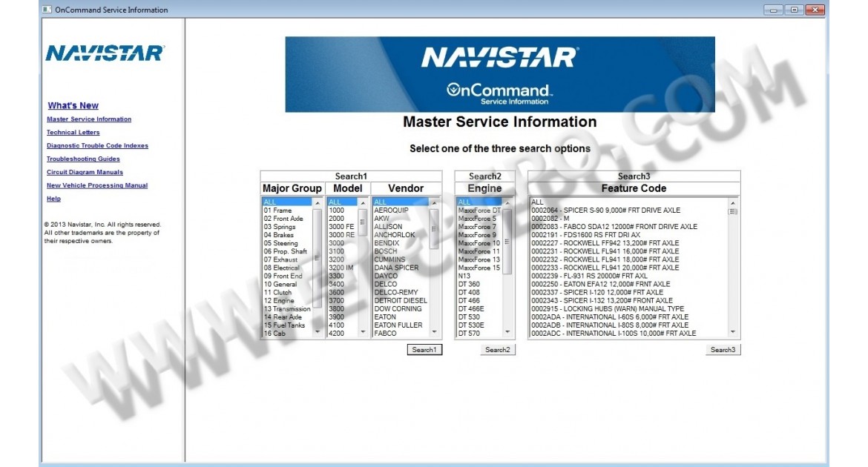Select vendor BENDIX

pos(401,243)
